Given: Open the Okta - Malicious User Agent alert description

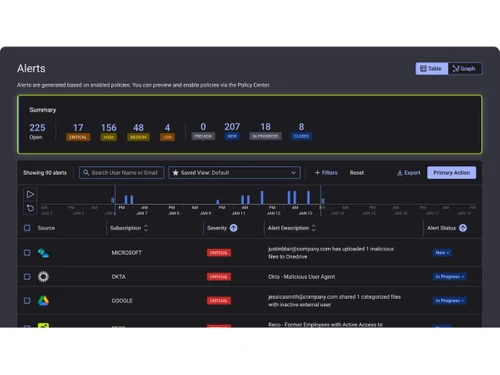Looking at the screenshot, I should tap(302, 277).
